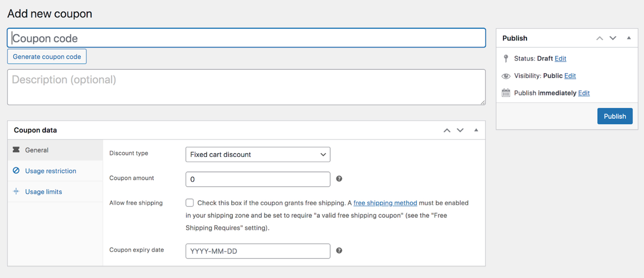Click the help icon beside Coupon expiry date

pos(339,251)
